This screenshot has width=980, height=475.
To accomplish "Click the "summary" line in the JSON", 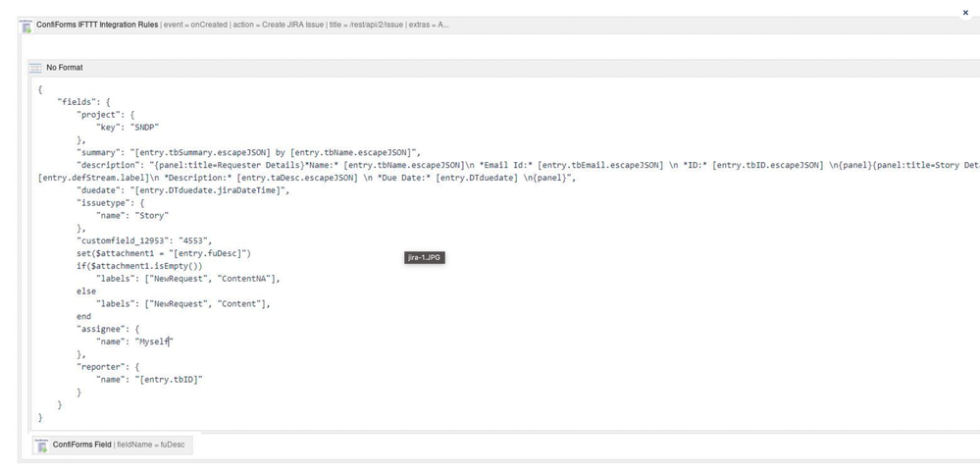I will tap(249, 152).
